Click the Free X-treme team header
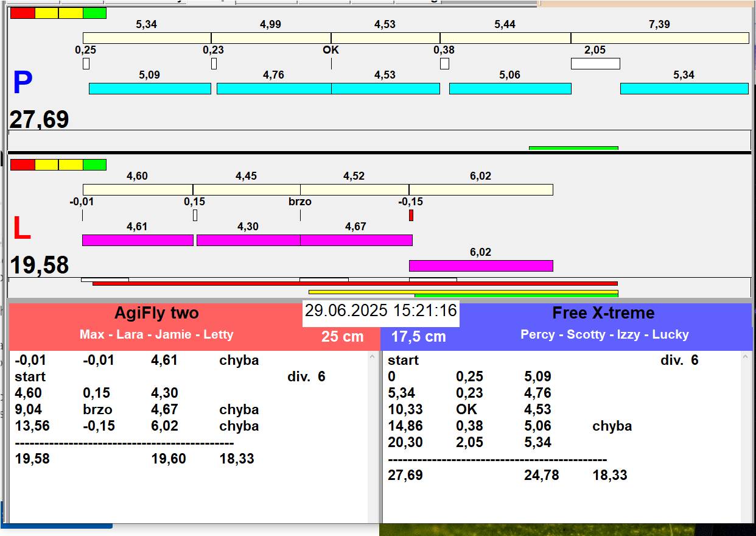Viewport: 756px width, 536px height. [x=603, y=313]
